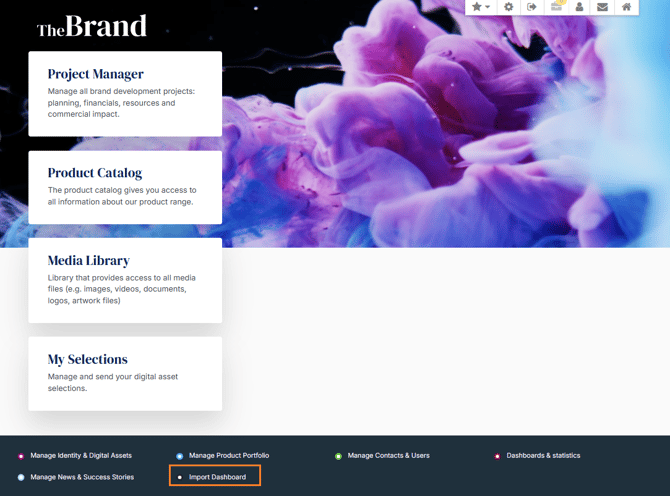Open the briefcase icon with notification badge
The image size is (670, 496).
coord(556,7)
